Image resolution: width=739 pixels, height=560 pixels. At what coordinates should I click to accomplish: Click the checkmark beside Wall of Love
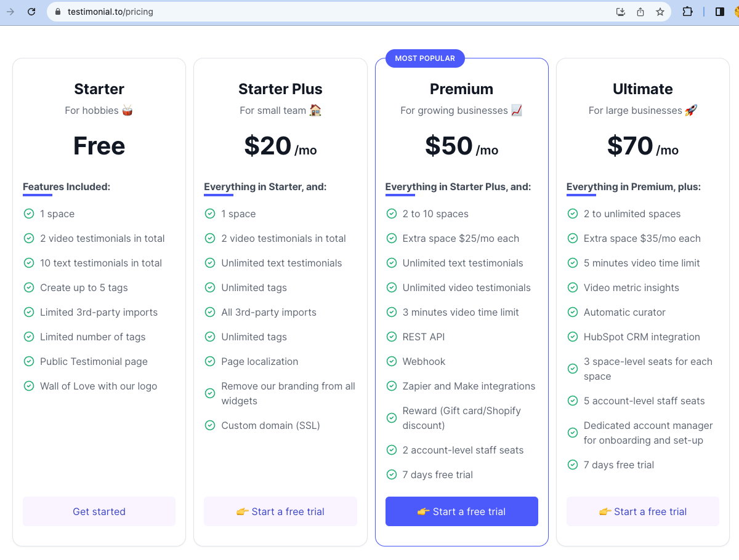click(x=28, y=386)
